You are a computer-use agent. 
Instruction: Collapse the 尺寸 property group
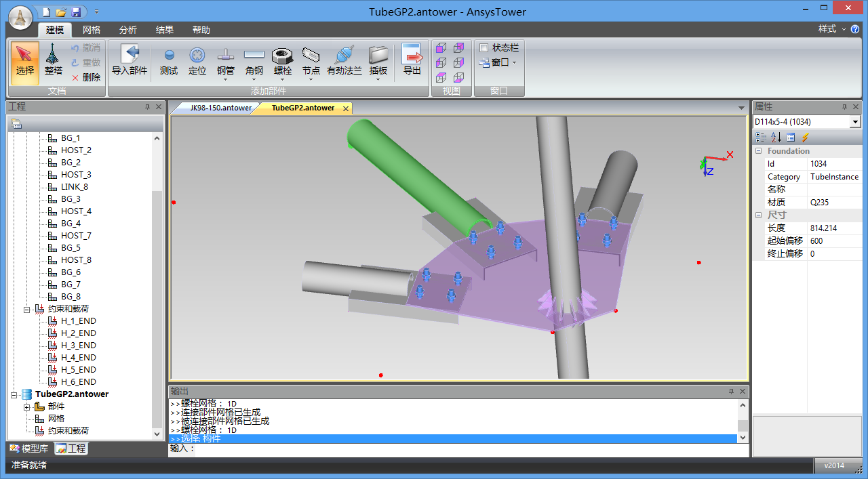[x=759, y=215]
